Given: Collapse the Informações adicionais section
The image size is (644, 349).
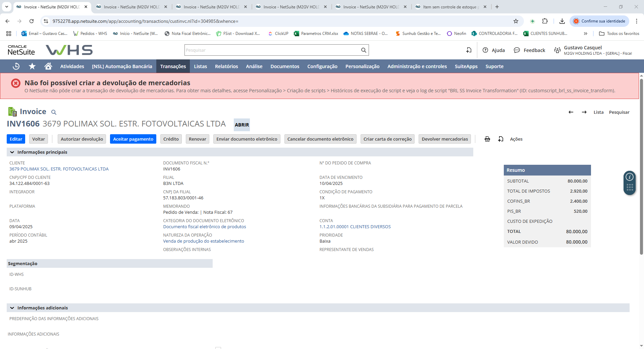Looking at the screenshot, I should pyautogui.click(x=12, y=308).
